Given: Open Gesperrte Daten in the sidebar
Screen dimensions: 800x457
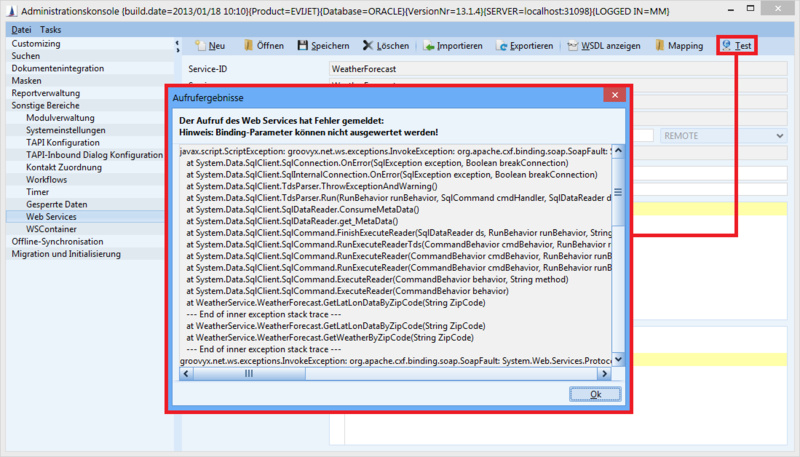Looking at the screenshot, I should click(57, 204).
